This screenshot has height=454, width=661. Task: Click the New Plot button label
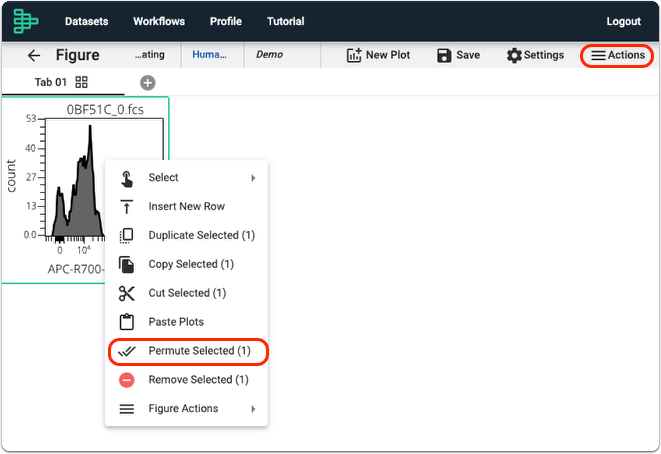(388, 55)
